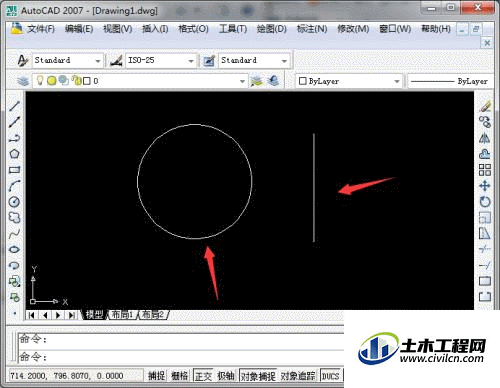Select the Array tool

coord(485,170)
